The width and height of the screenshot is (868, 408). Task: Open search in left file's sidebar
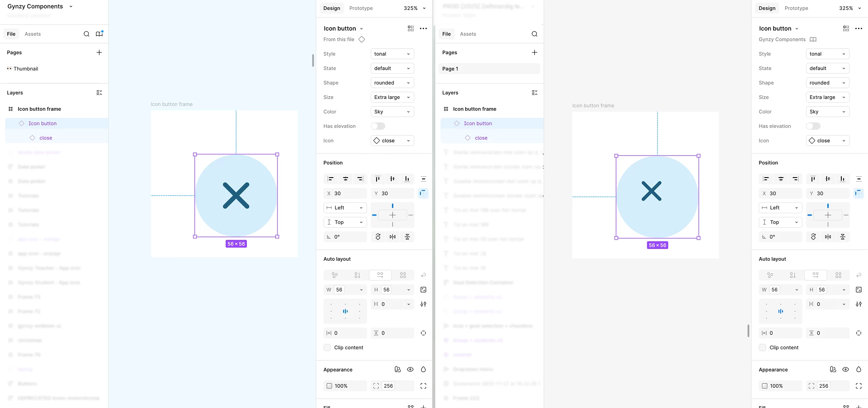click(x=86, y=34)
